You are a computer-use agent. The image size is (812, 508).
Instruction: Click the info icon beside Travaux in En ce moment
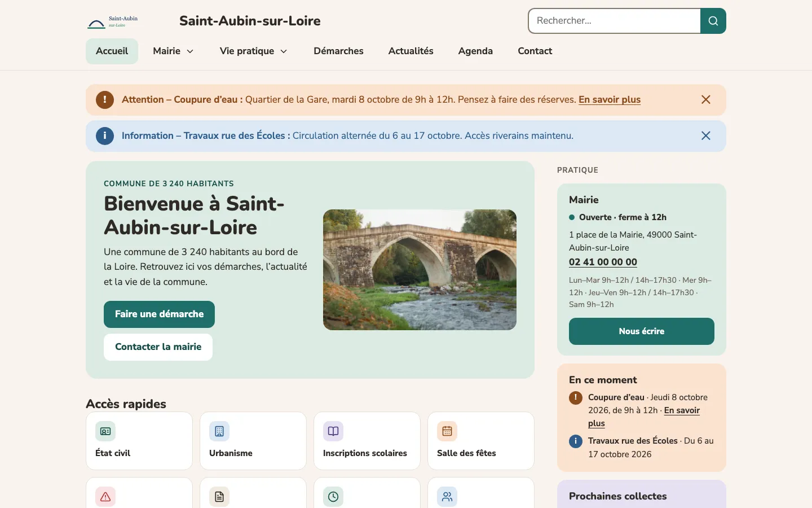[576, 441]
